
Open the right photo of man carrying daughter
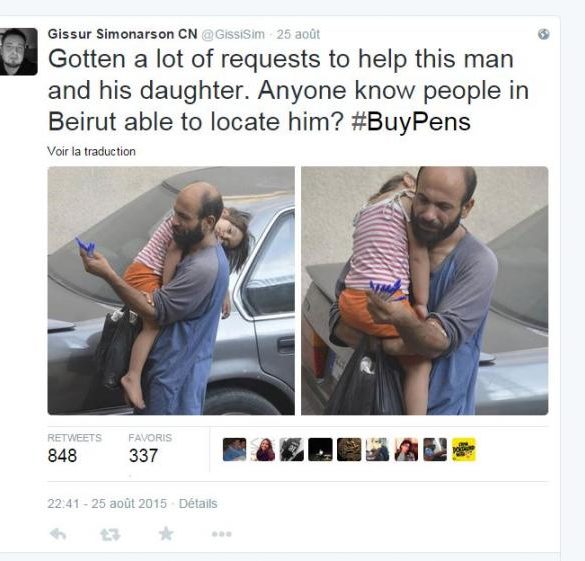coord(425,291)
